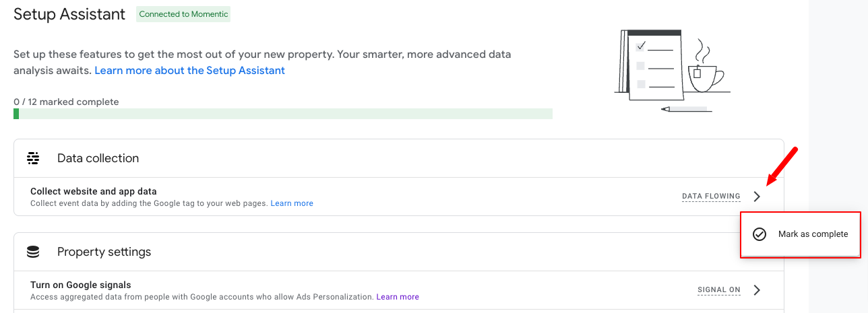This screenshot has height=313, width=868.
Task: Click the Property settings section header
Action: (399, 252)
